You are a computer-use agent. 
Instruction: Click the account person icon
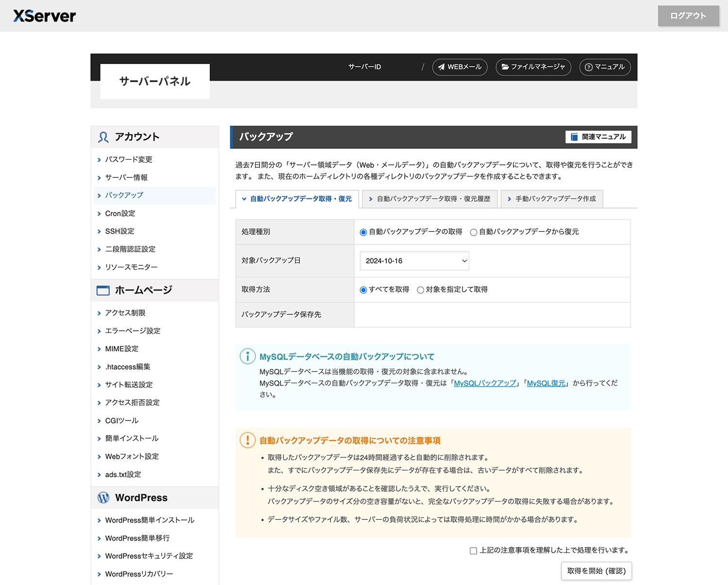pyautogui.click(x=103, y=137)
